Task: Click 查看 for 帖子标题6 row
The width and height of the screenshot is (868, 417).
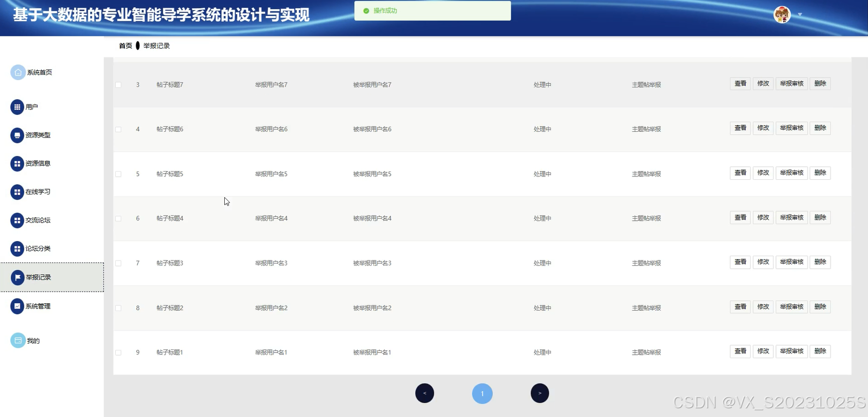Action: tap(740, 128)
